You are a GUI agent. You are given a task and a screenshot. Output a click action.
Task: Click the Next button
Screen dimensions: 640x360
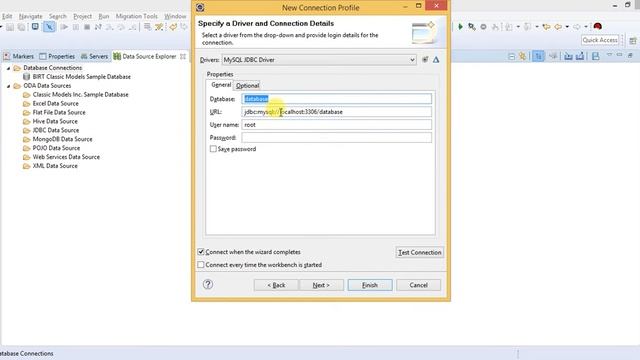pyautogui.click(x=321, y=285)
